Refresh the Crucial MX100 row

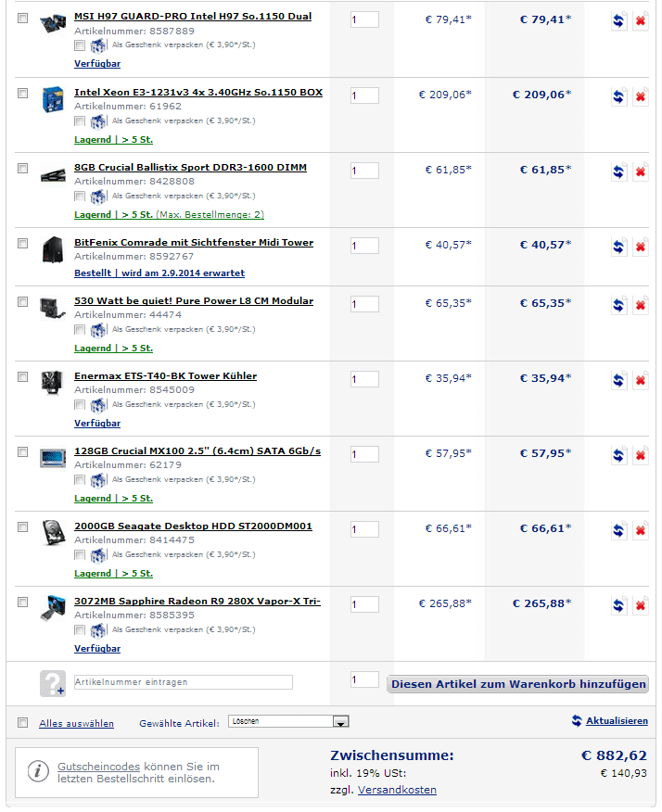coord(618,456)
